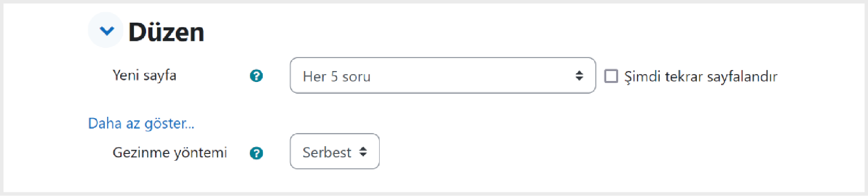Click the Yeni sayfa field label
Screen dimensions: 868x196
coord(144,75)
